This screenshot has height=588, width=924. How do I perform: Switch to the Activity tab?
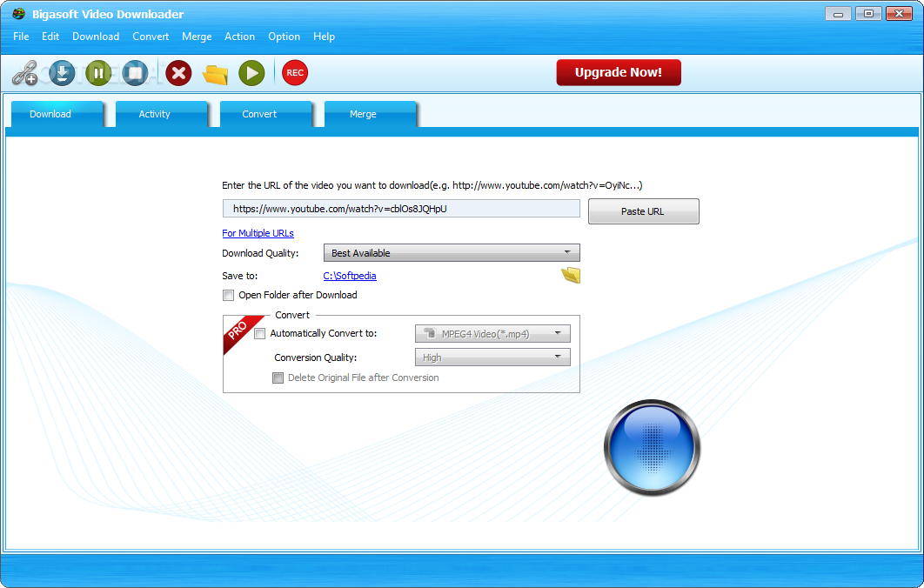tap(162, 114)
